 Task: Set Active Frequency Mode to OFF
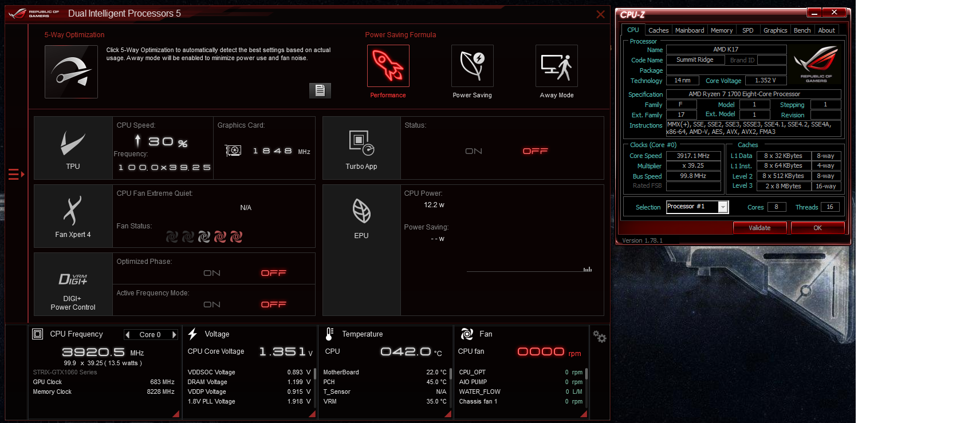[274, 305]
